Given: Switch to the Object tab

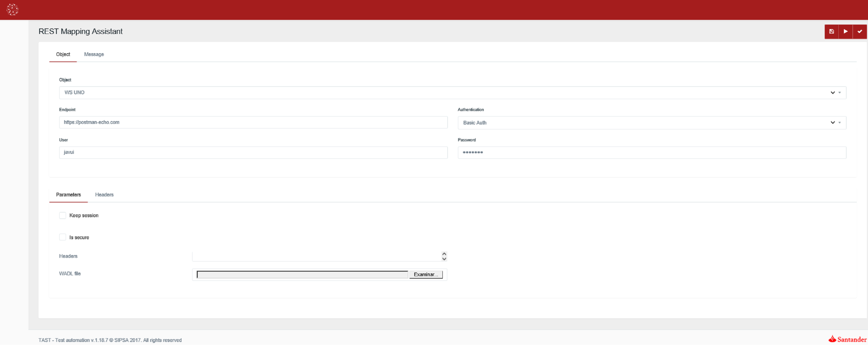Looking at the screenshot, I should [63, 54].
